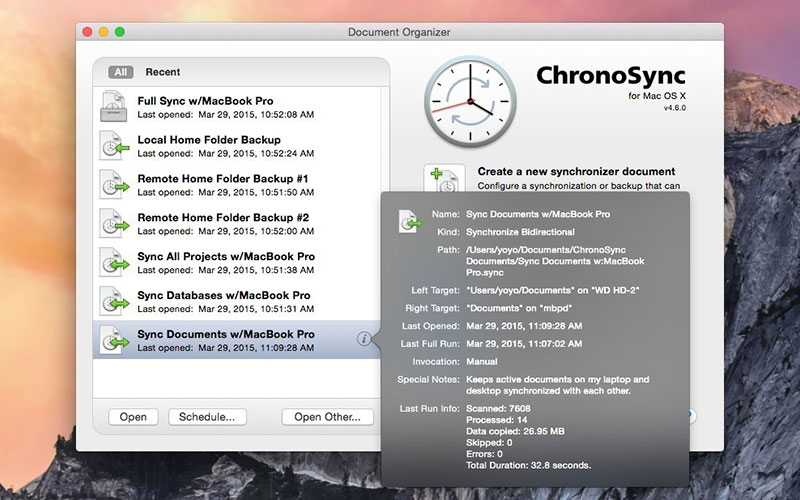
Task: Click the Left Target value on WD HD-2
Action: [x=553, y=290]
